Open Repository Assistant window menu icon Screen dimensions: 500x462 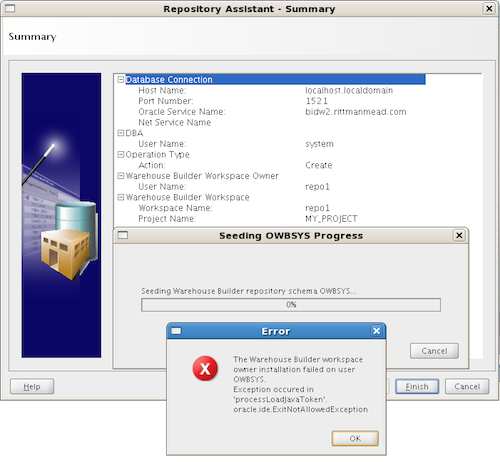[10, 9]
